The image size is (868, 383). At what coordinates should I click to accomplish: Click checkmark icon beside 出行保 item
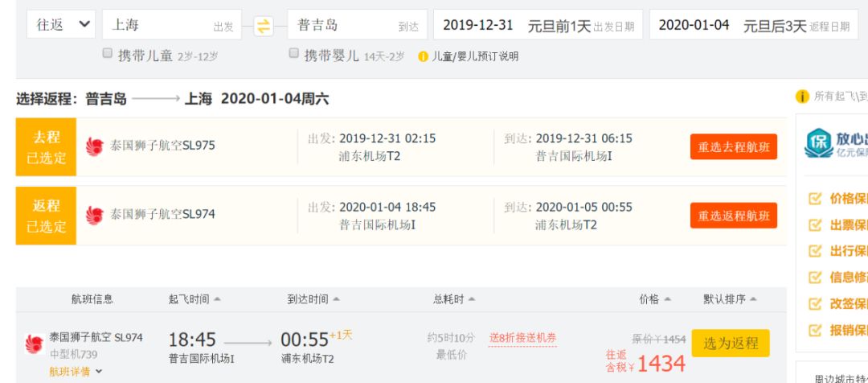coord(815,250)
